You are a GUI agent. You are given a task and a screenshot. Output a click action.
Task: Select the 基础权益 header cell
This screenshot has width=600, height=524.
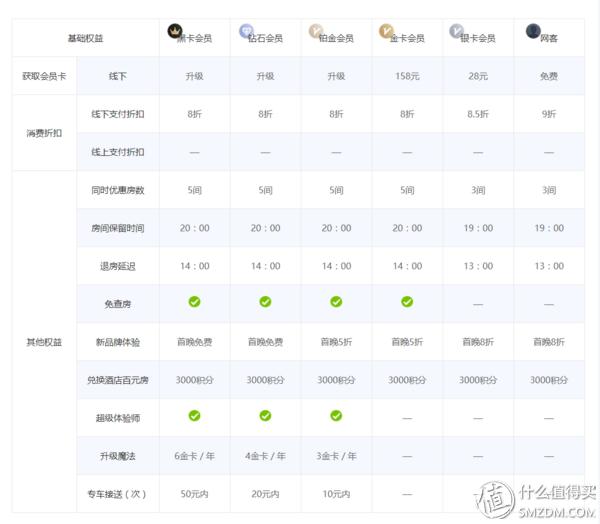pyautogui.click(x=85, y=38)
